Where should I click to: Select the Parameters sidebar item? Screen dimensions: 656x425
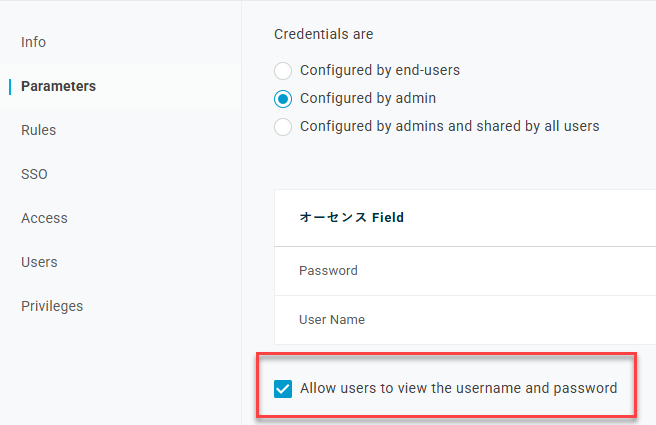coord(58,86)
